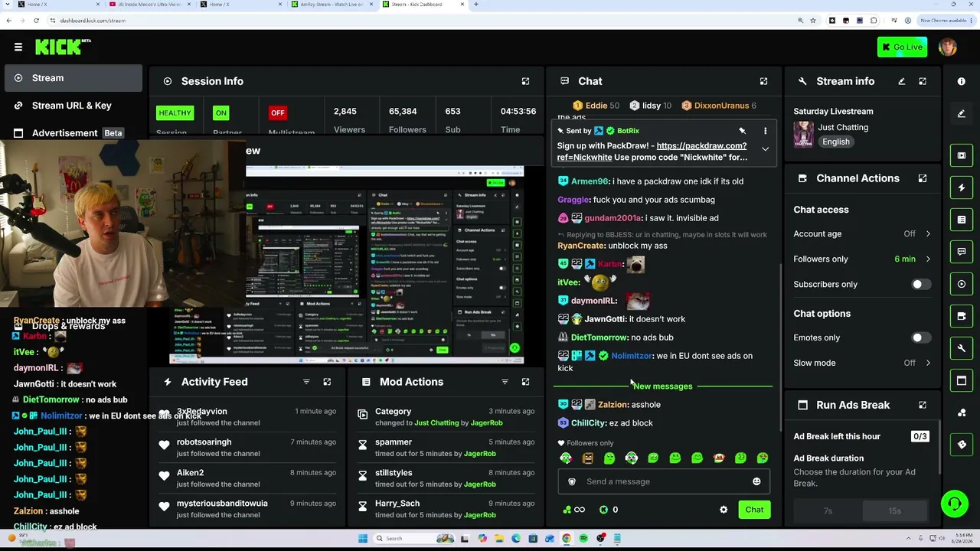The height and width of the screenshot is (551, 980).
Task: Toggle the list widget in right sidebar
Action: tap(962, 220)
